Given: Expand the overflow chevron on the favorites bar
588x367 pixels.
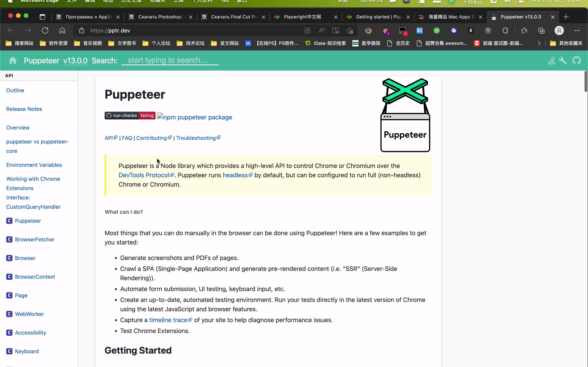Looking at the screenshot, I should [539, 43].
